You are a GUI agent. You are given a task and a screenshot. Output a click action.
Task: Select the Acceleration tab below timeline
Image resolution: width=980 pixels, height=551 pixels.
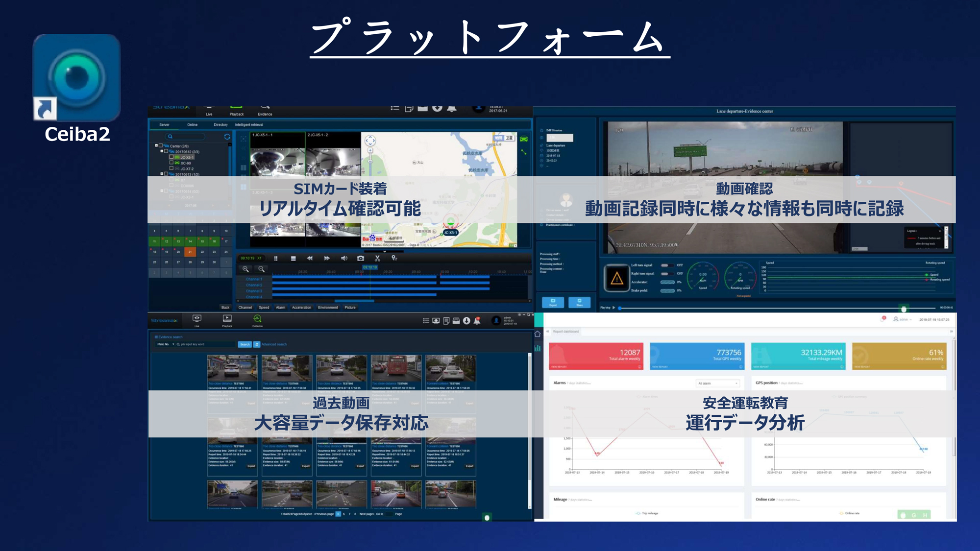301,308
